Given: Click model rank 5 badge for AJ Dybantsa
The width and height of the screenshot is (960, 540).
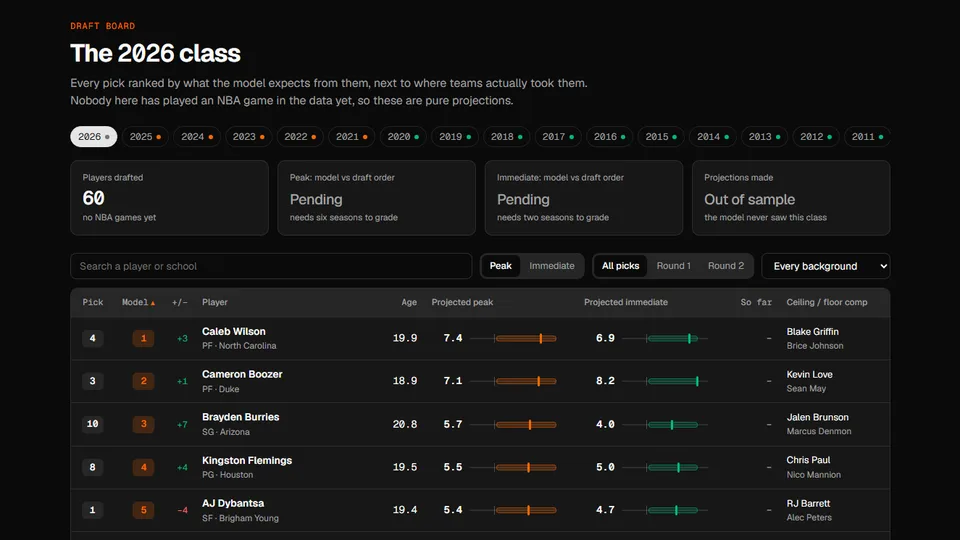Looking at the screenshot, I should tap(143, 510).
